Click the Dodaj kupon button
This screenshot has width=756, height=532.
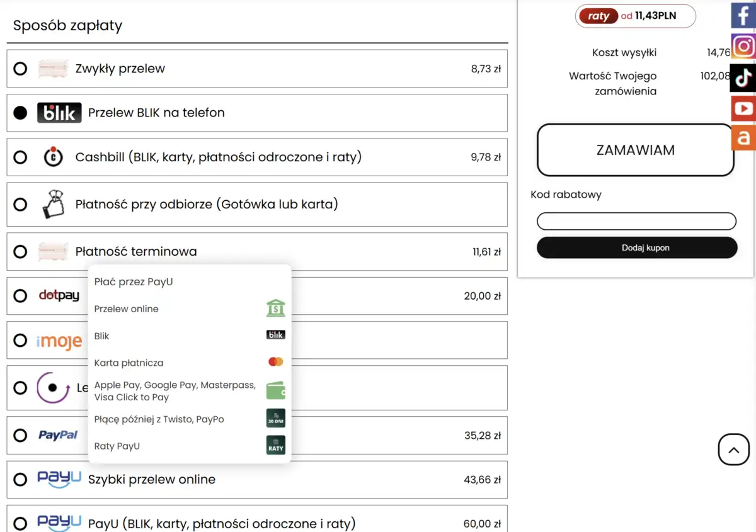coord(637,247)
